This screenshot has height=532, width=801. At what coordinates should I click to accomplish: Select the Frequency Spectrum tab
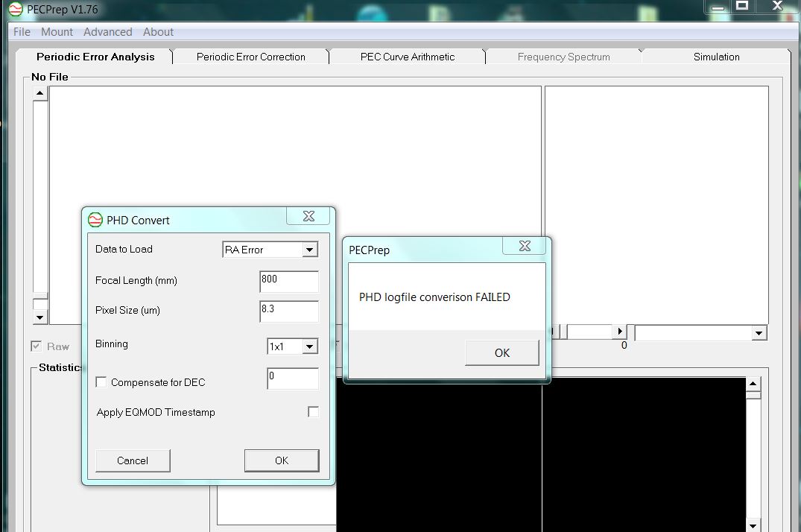tap(563, 57)
